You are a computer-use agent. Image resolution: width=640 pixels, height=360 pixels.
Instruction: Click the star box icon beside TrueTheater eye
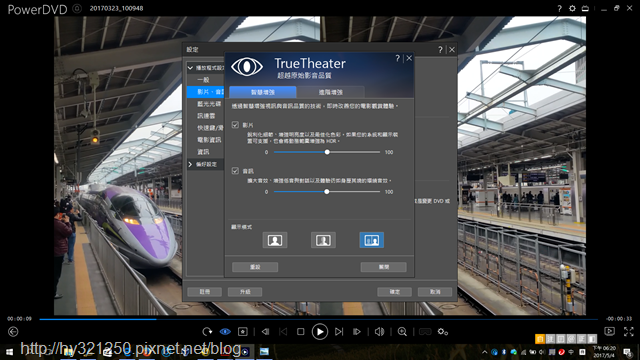click(243, 332)
